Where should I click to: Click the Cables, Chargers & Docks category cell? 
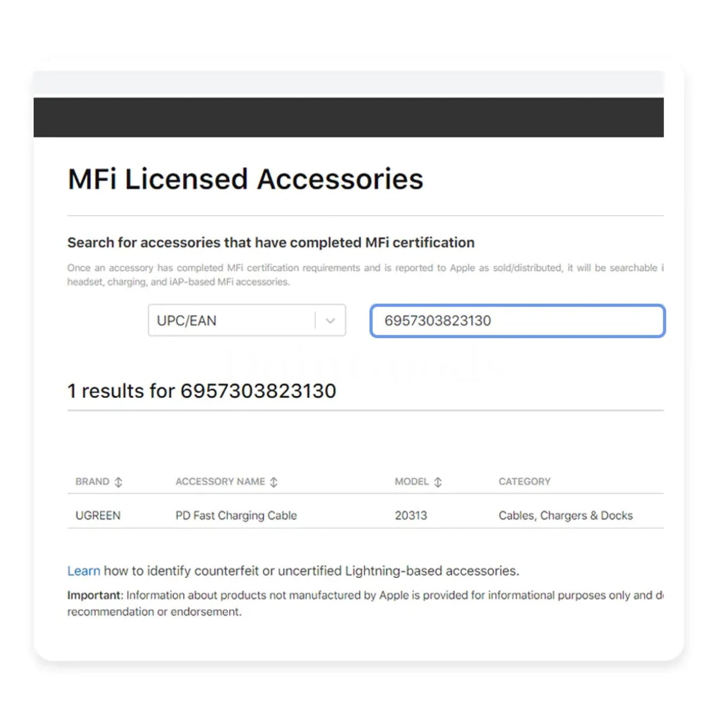[x=566, y=515]
